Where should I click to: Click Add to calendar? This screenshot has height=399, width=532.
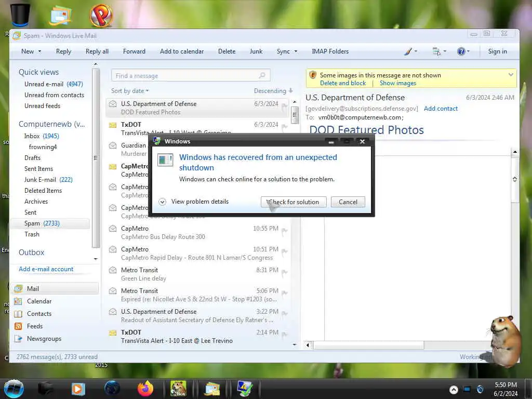coord(182,51)
